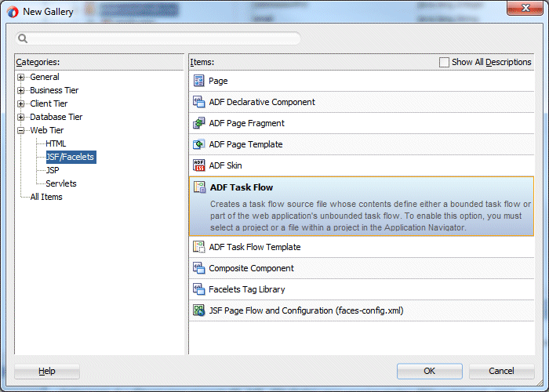Click the OK button
The height and width of the screenshot is (392, 549).
pos(430,371)
